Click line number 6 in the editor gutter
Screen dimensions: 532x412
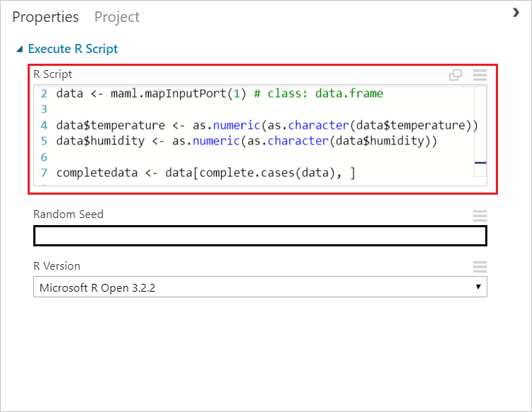coord(44,157)
